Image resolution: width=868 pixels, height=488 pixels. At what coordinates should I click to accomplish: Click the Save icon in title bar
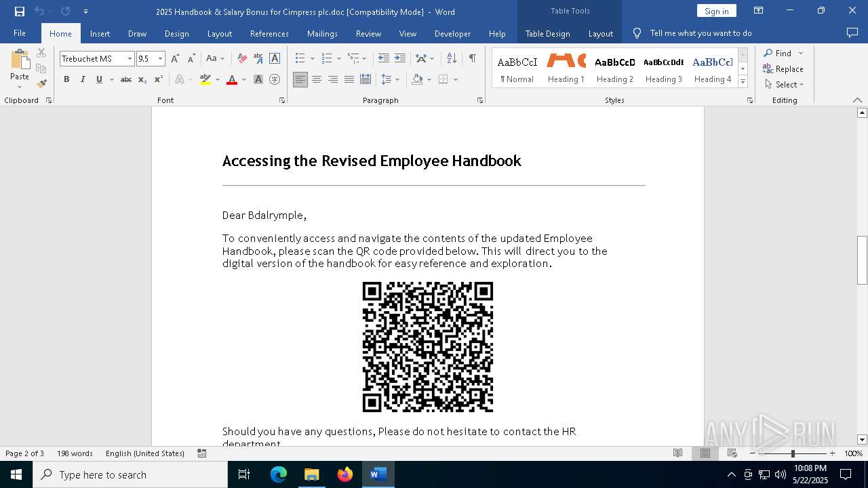[19, 12]
